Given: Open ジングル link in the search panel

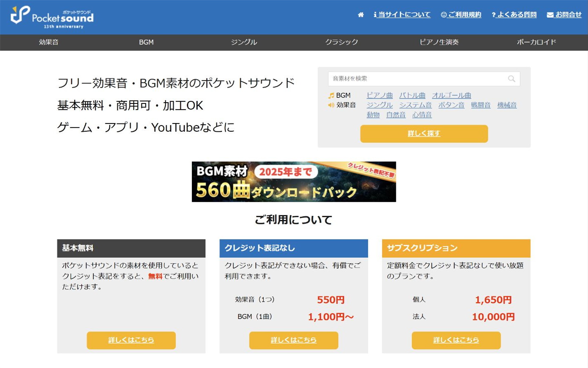Looking at the screenshot, I should pyautogui.click(x=380, y=105).
